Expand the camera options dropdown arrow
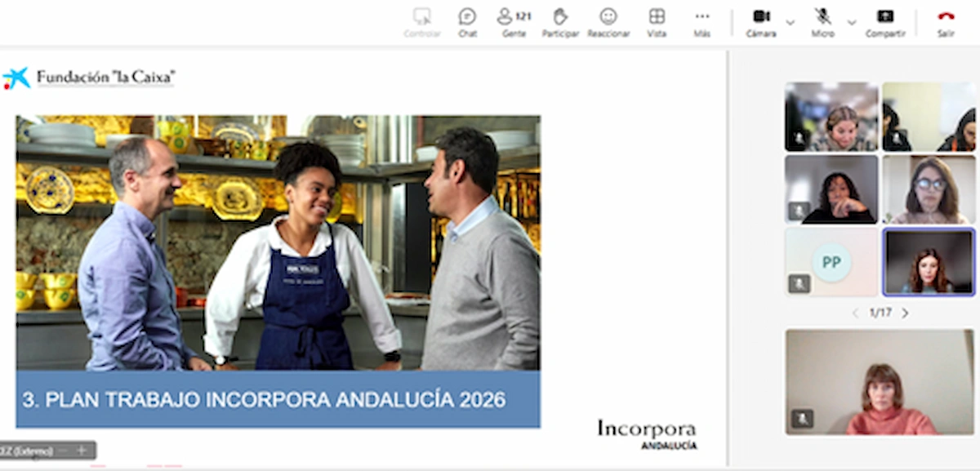 pos(791,22)
